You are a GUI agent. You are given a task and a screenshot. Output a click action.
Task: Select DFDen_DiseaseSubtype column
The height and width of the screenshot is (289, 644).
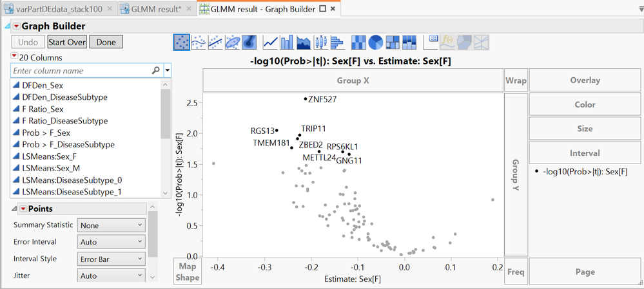click(65, 97)
